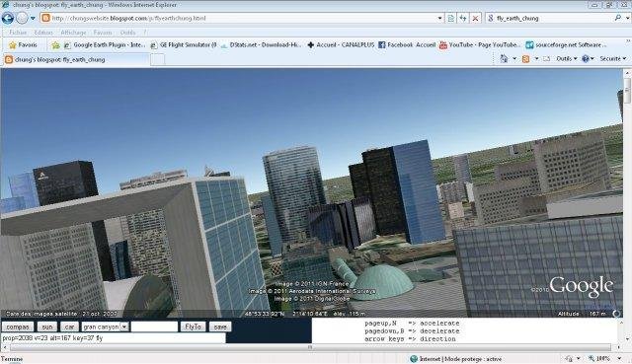Click the add to favorites bar star icon
This screenshot has width=632, height=364.
coord(55,45)
